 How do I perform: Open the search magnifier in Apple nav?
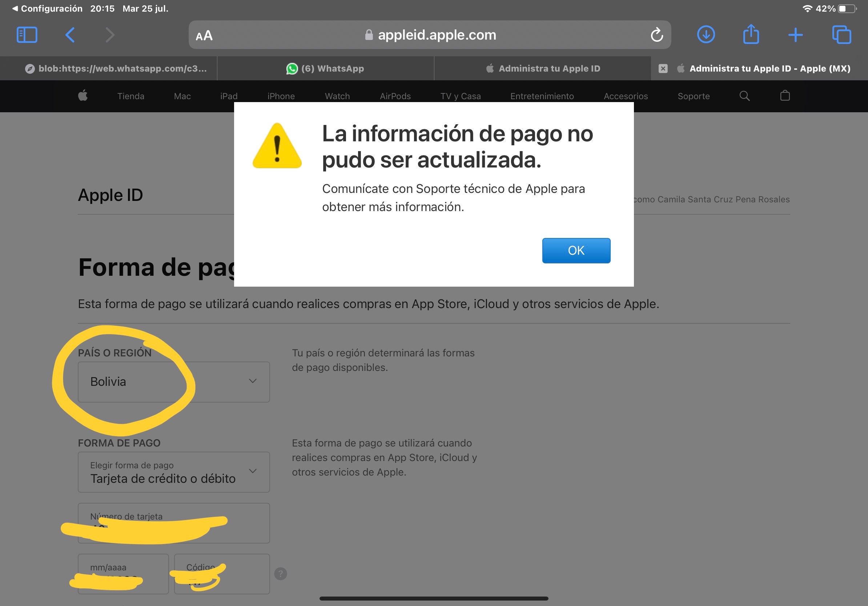tap(744, 96)
